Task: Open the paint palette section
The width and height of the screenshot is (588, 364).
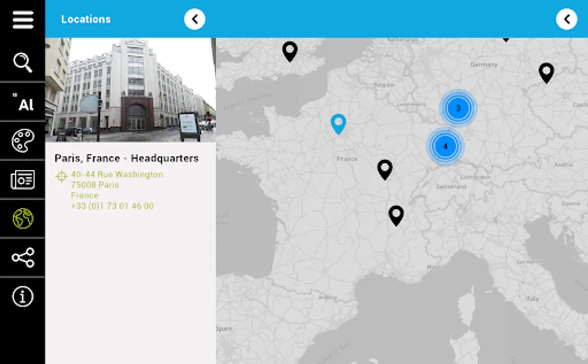Action: coord(23,140)
